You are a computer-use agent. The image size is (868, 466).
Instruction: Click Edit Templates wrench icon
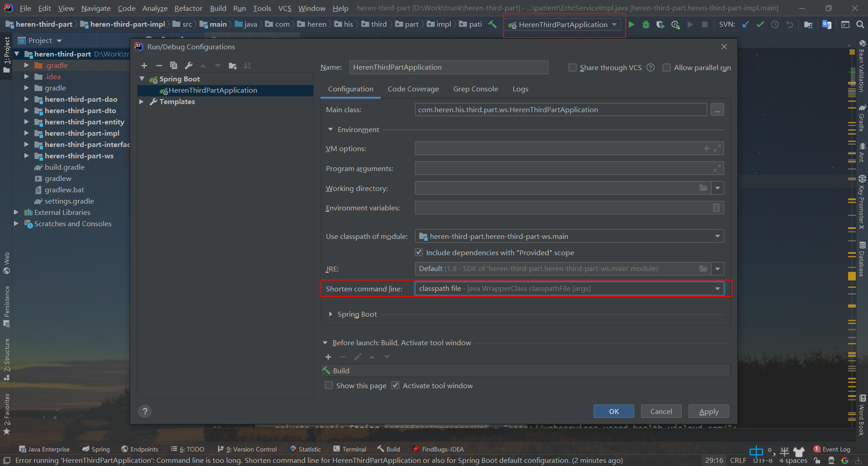tap(189, 66)
